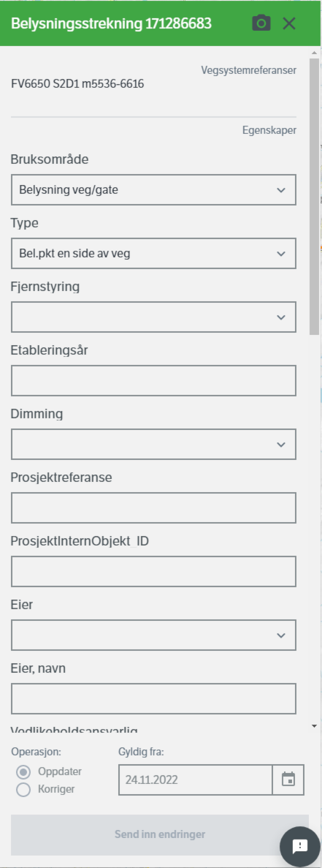This screenshot has height=868, width=322.
Task: Close the Belysningsstrekning panel
Action: (x=289, y=23)
